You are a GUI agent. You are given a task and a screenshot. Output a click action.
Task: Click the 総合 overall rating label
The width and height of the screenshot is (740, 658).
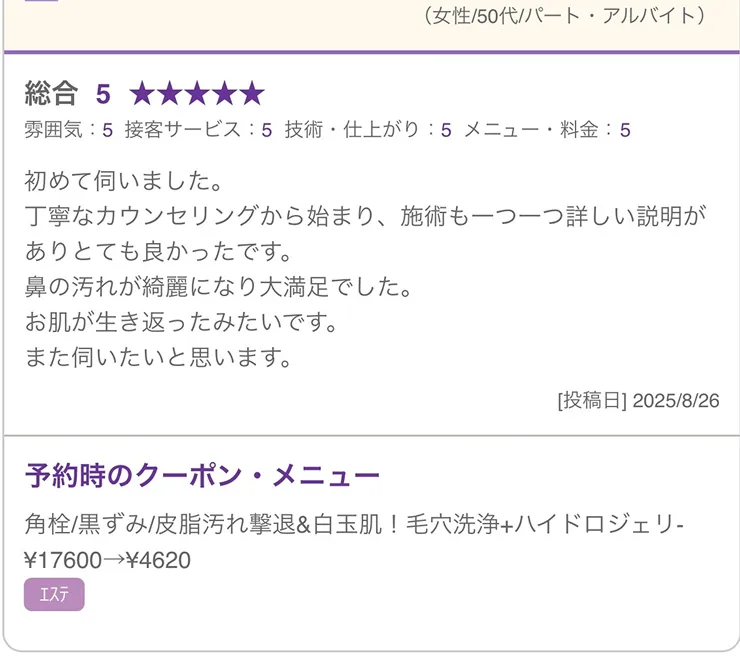(51, 94)
